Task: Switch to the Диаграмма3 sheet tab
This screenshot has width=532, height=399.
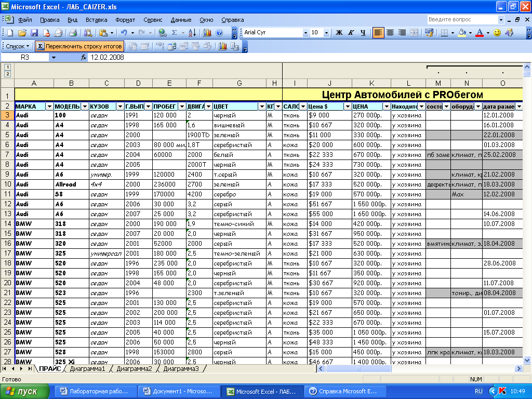Action: coord(181,369)
